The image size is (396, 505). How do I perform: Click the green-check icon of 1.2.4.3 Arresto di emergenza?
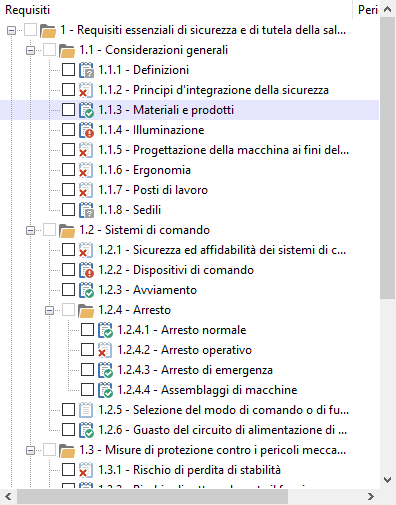click(105, 370)
